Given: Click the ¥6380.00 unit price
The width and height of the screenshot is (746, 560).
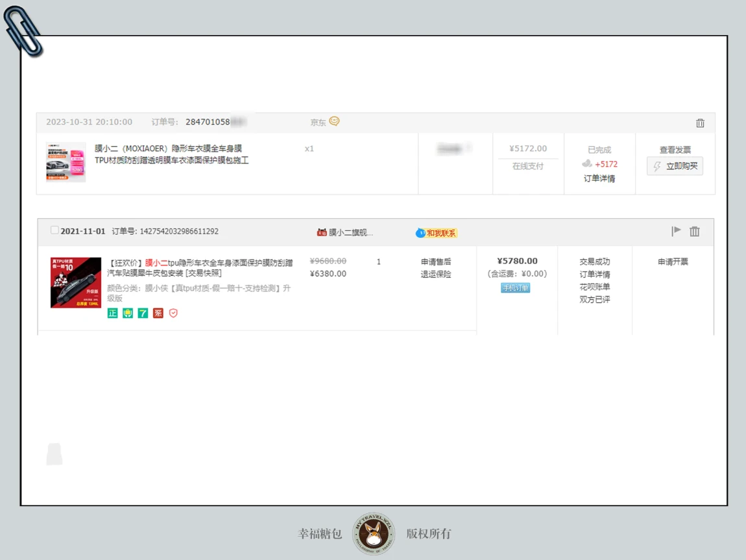Looking at the screenshot, I should 328,274.
